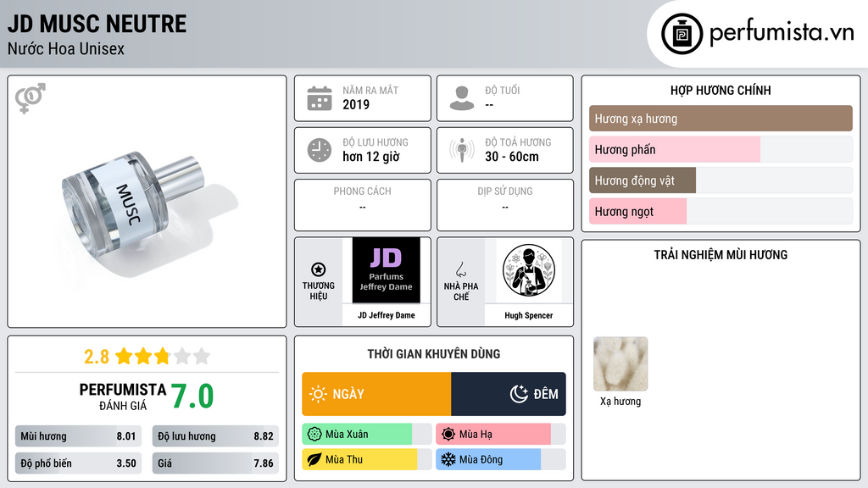Click the DỊP SỬ DỤNG occasion card

[505, 205]
